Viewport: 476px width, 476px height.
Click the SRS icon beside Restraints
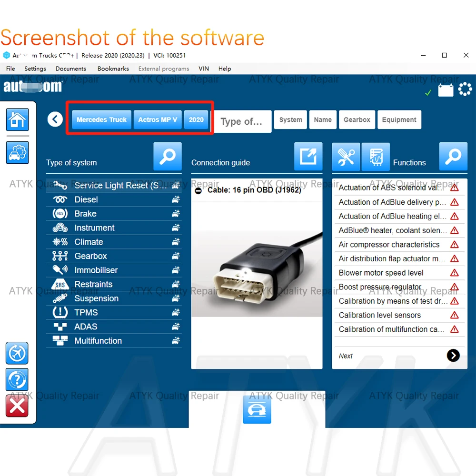[60, 284]
